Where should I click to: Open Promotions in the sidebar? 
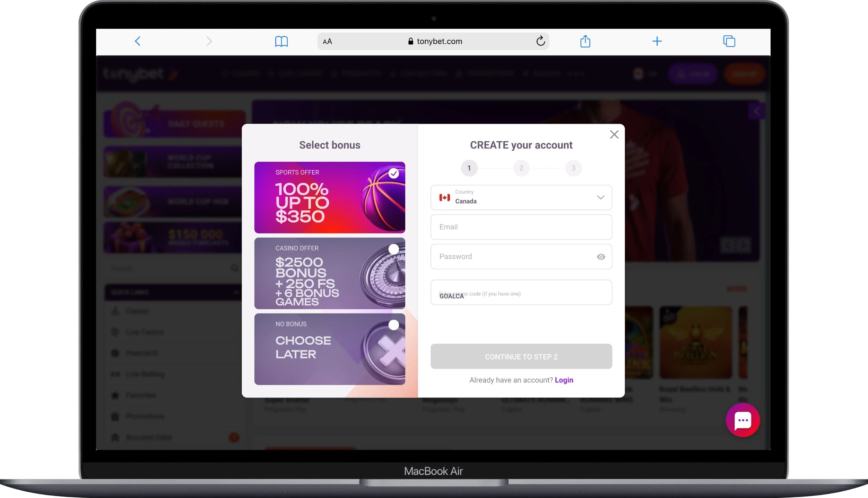[x=145, y=416]
